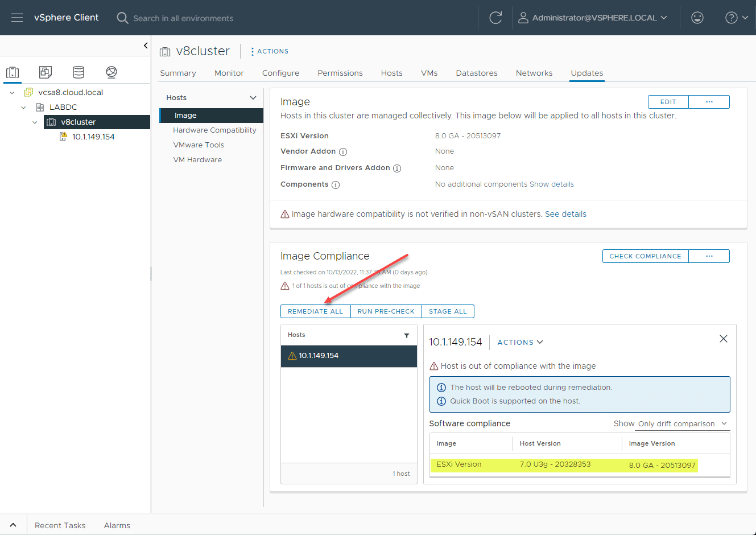
Task: Expand the bottom Recent Tasks panel
Action: coord(13,525)
